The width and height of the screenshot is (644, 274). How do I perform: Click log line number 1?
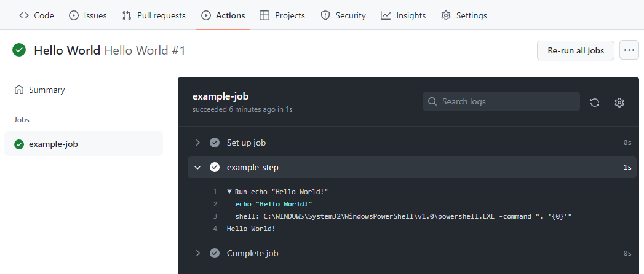(x=215, y=192)
